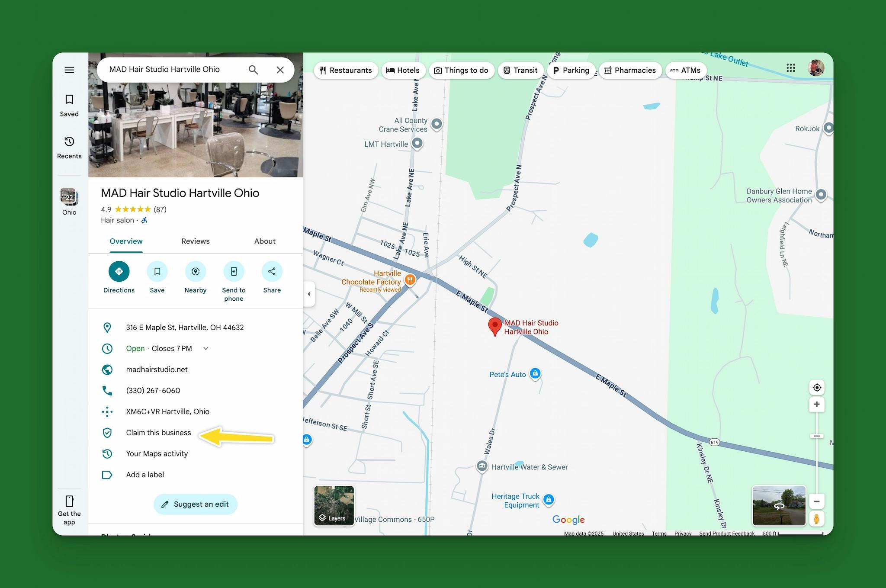Click wheelchair accessible icon
The image size is (886, 588).
144,220
